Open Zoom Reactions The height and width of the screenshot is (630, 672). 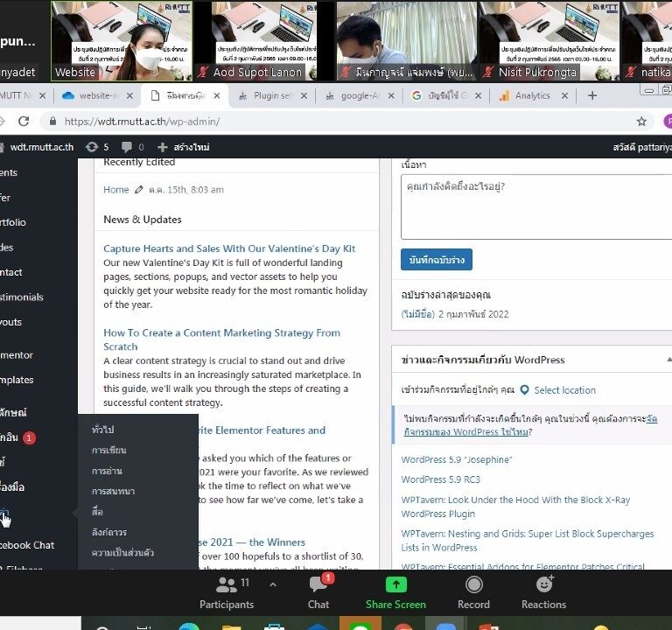coord(544,592)
